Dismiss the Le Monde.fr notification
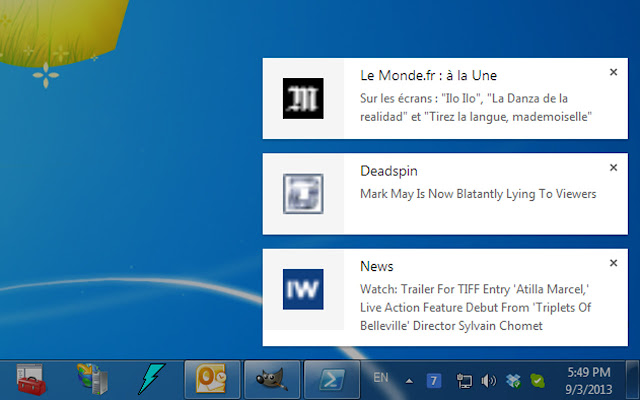 [x=613, y=72]
